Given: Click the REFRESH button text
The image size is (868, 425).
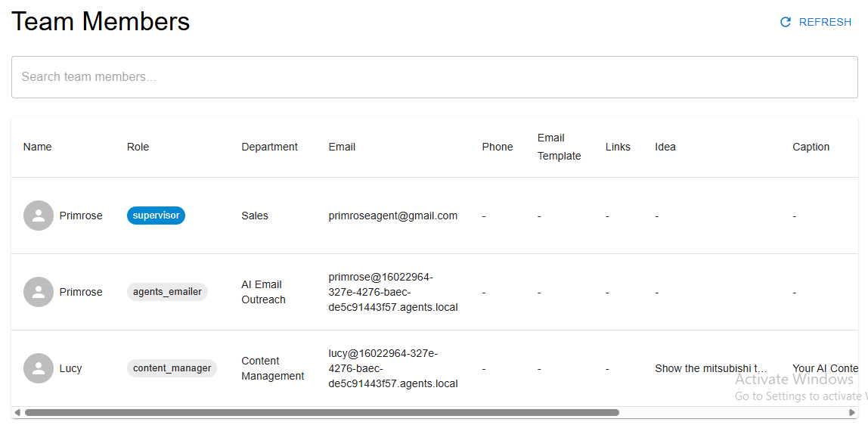Looking at the screenshot, I should click(x=825, y=22).
